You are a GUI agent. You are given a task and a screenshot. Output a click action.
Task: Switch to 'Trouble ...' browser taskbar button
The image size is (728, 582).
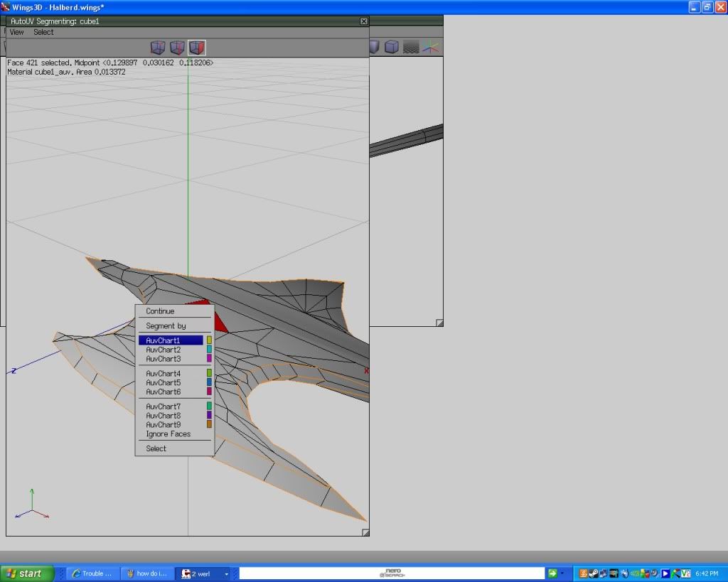(x=92, y=573)
